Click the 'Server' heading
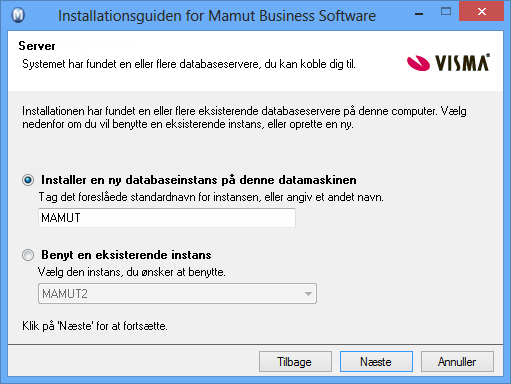511x384 pixels. click(37, 46)
